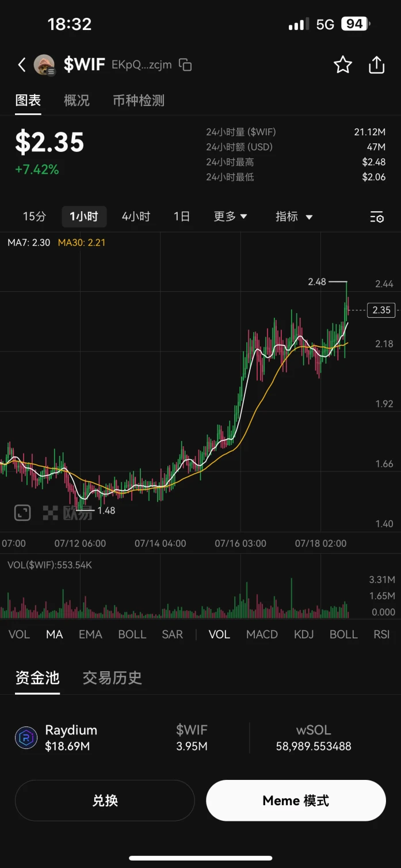The height and width of the screenshot is (868, 401).
Task: Expand chart to fullscreen
Action: pos(22,512)
